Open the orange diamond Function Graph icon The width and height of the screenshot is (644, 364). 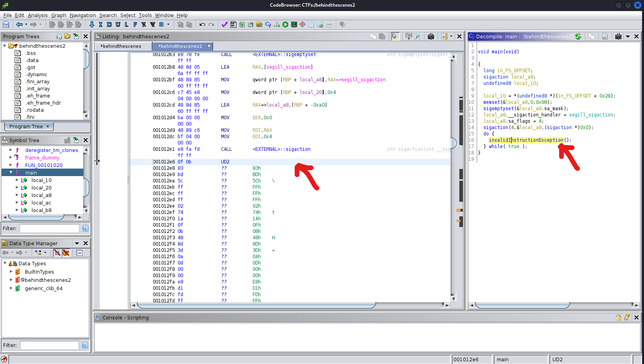303,24
